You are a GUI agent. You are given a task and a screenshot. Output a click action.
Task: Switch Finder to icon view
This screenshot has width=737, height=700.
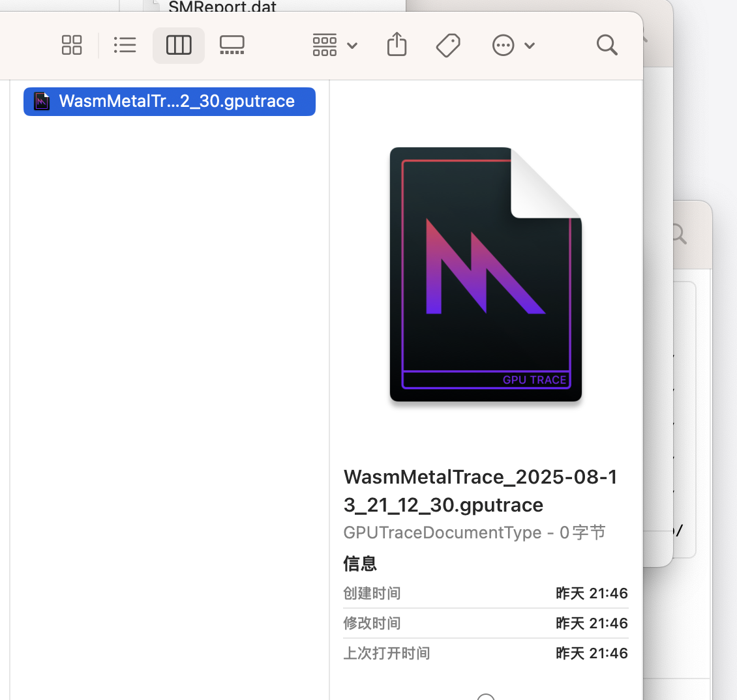(x=72, y=45)
